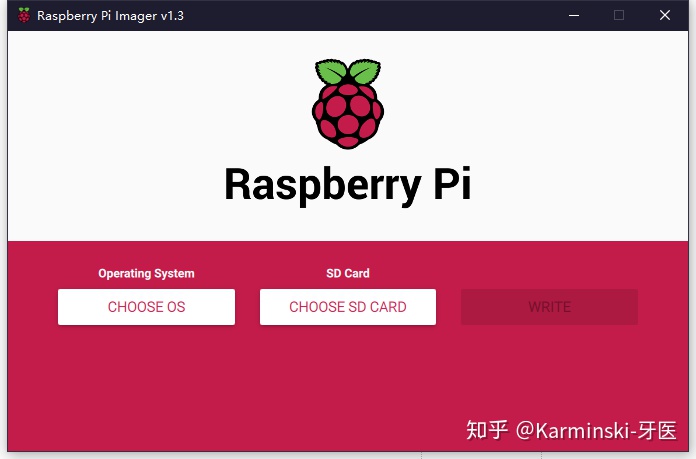The image size is (696, 459).
Task: Close the Raspberry Pi Imager window
Action: (664, 16)
